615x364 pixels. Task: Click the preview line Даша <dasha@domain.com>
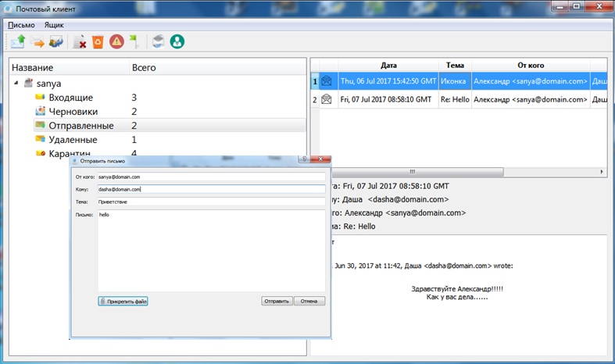tap(395, 199)
